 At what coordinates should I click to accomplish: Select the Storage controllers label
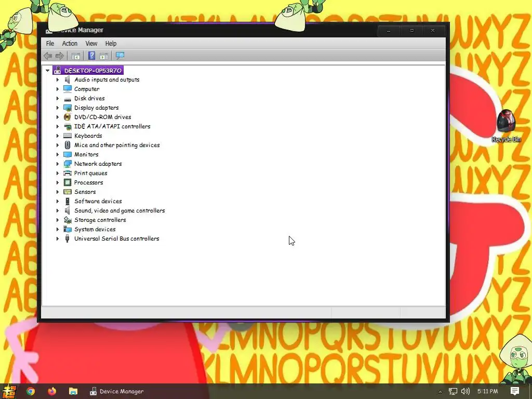coord(100,220)
